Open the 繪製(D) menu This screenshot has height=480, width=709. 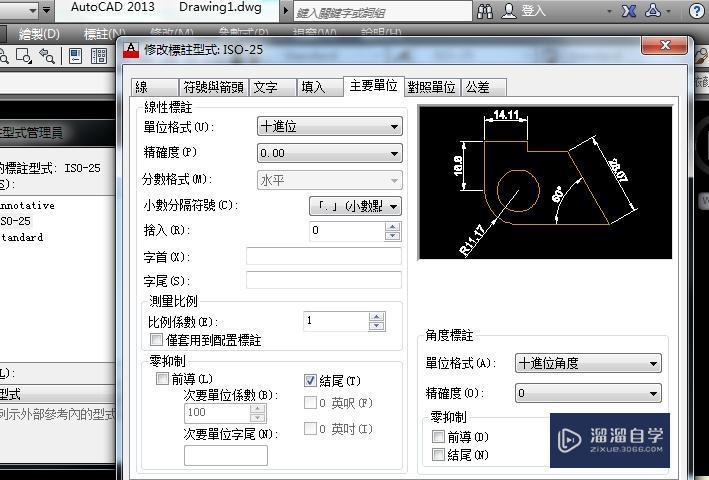point(39,34)
